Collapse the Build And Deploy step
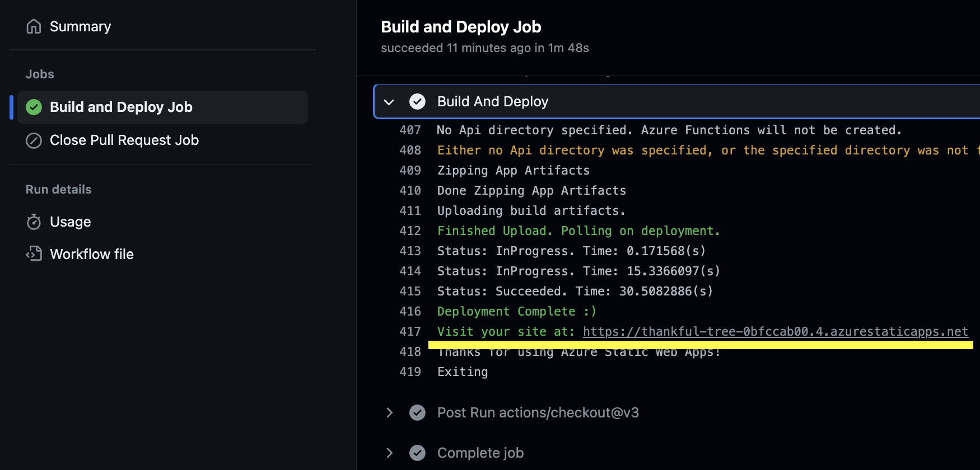 pyautogui.click(x=389, y=102)
